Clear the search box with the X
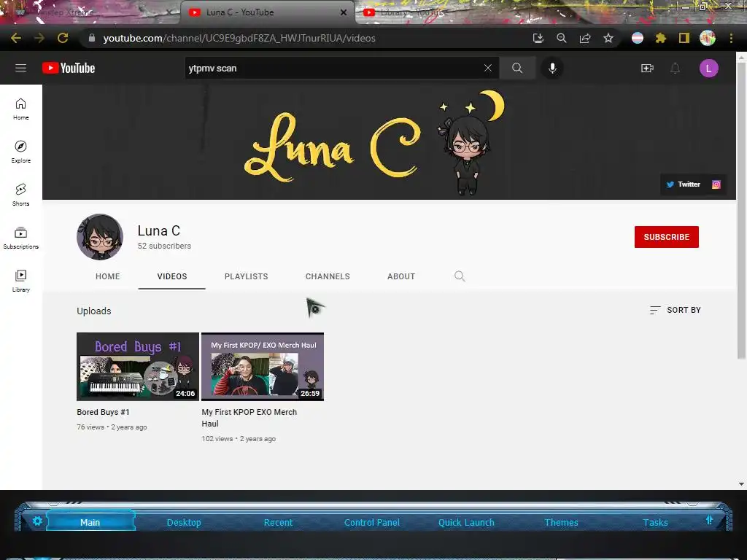 tap(488, 68)
